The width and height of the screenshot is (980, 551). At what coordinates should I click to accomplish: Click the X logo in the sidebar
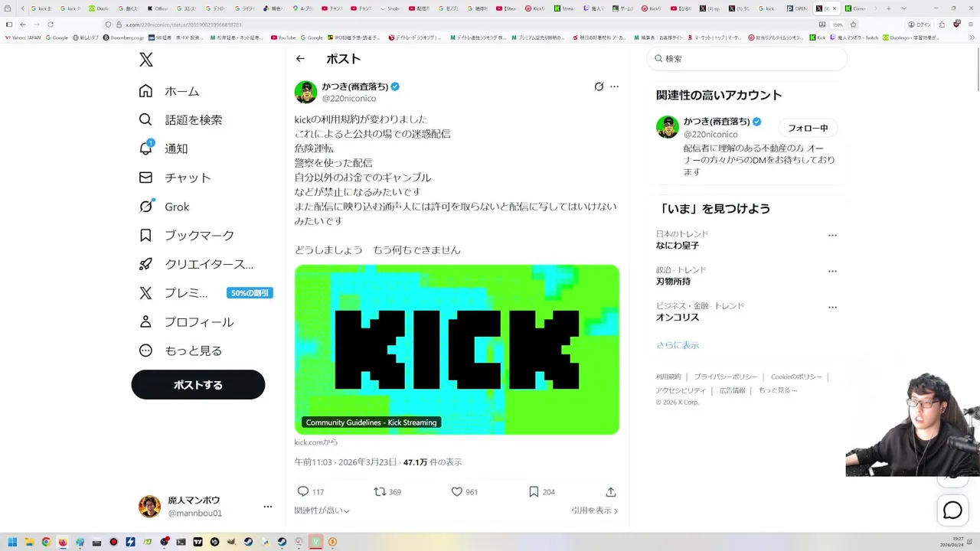[146, 60]
